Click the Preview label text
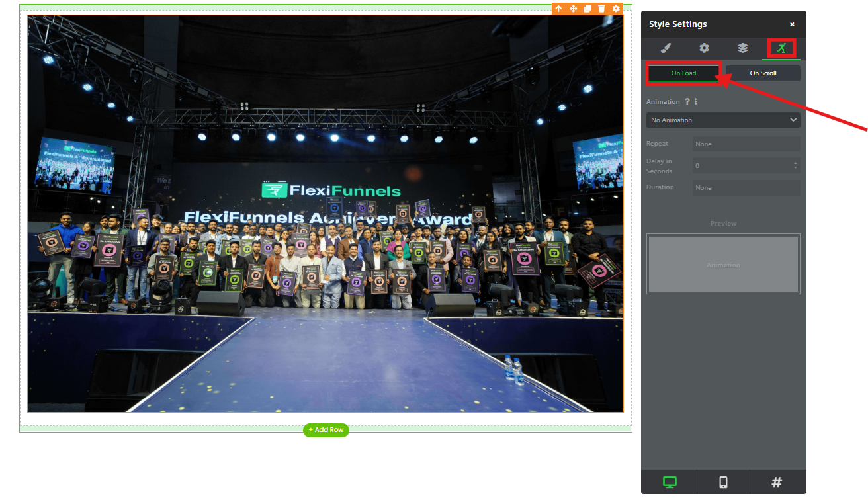 723,224
